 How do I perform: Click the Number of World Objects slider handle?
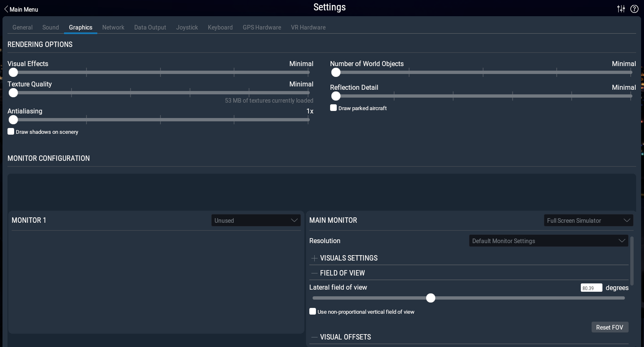coord(336,72)
